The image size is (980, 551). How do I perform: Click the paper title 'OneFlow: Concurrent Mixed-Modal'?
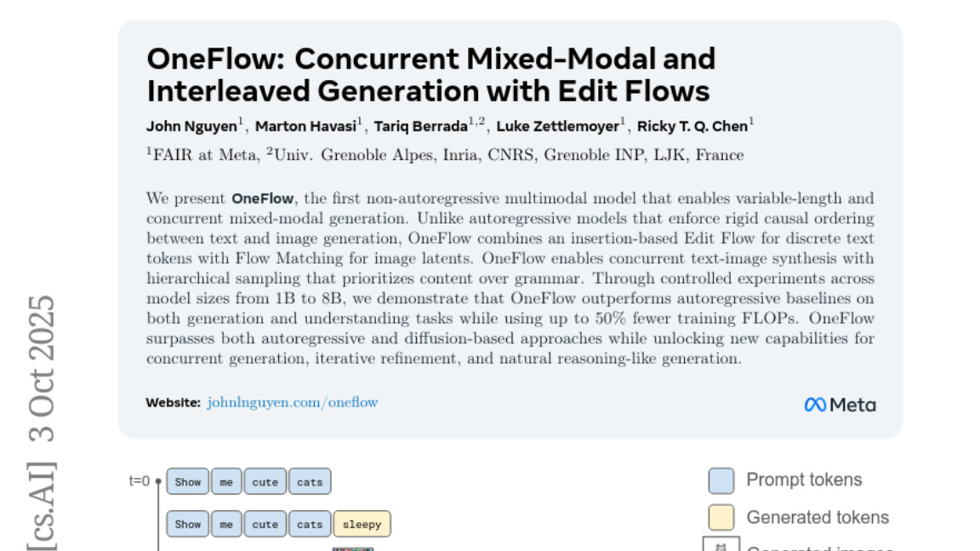coord(430,59)
